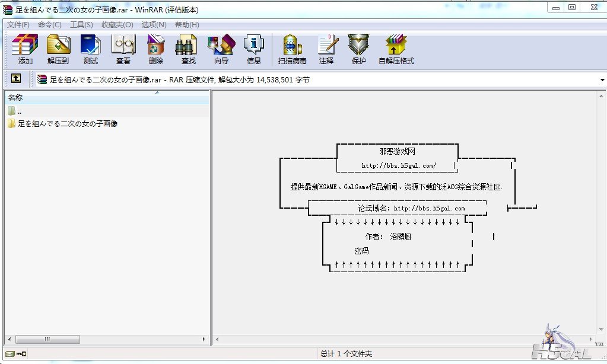Open the 工具(S) menu
The height and width of the screenshot is (364, 607).
coord(81,25)
